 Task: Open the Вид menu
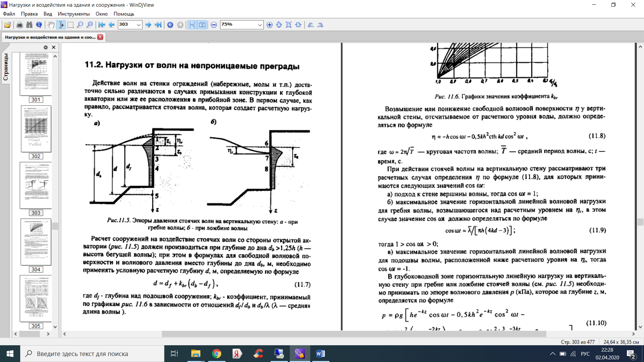tap(48, 14)
